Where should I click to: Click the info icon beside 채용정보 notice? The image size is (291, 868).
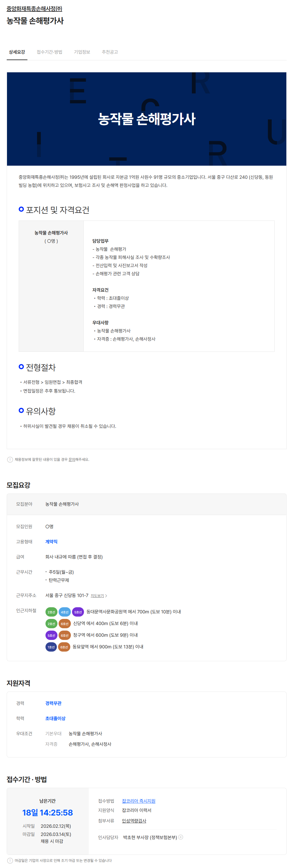(x=10, y=460)
